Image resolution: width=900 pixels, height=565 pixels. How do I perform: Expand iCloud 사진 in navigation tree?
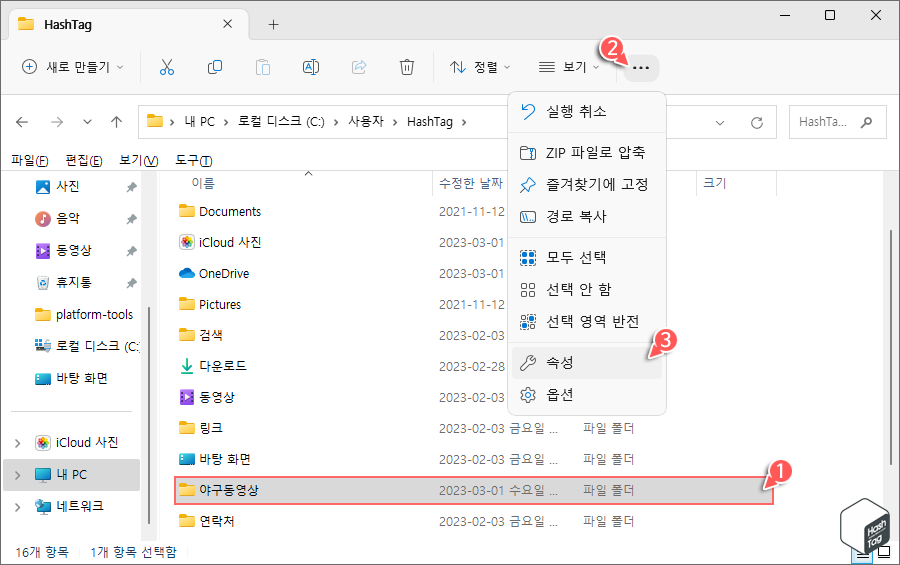click(17, 443)
